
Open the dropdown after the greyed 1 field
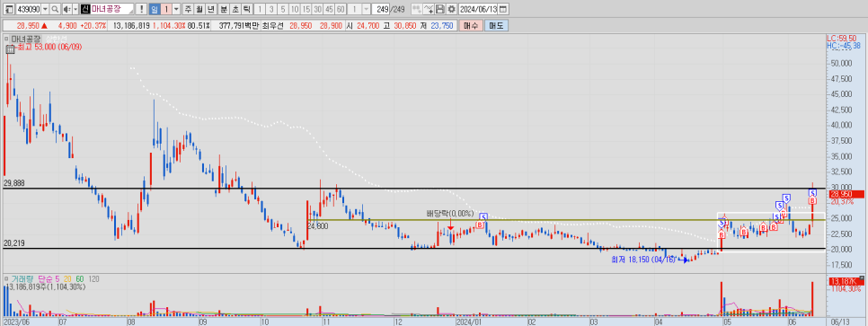click(366, 9)
